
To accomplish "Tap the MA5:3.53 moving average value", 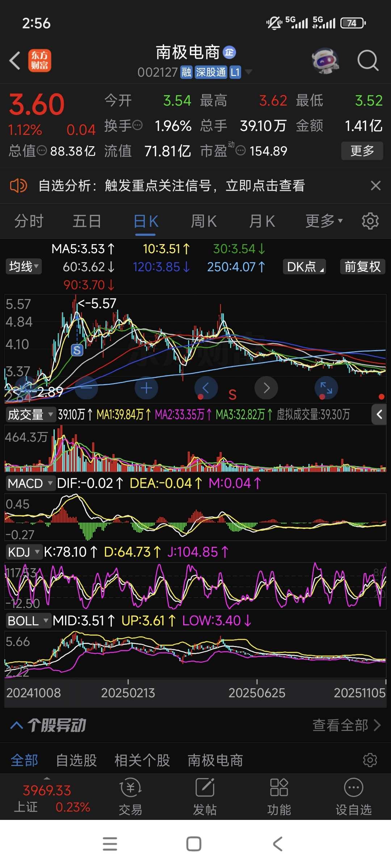I will pos(83,248).
